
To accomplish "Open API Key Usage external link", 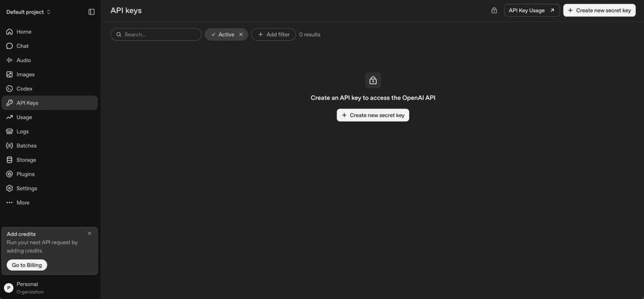I will [532, 11].
